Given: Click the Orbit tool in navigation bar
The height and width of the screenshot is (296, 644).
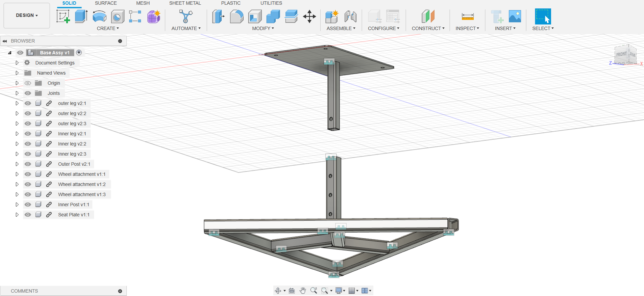Looking at the screenshot, I should point(278,291).
